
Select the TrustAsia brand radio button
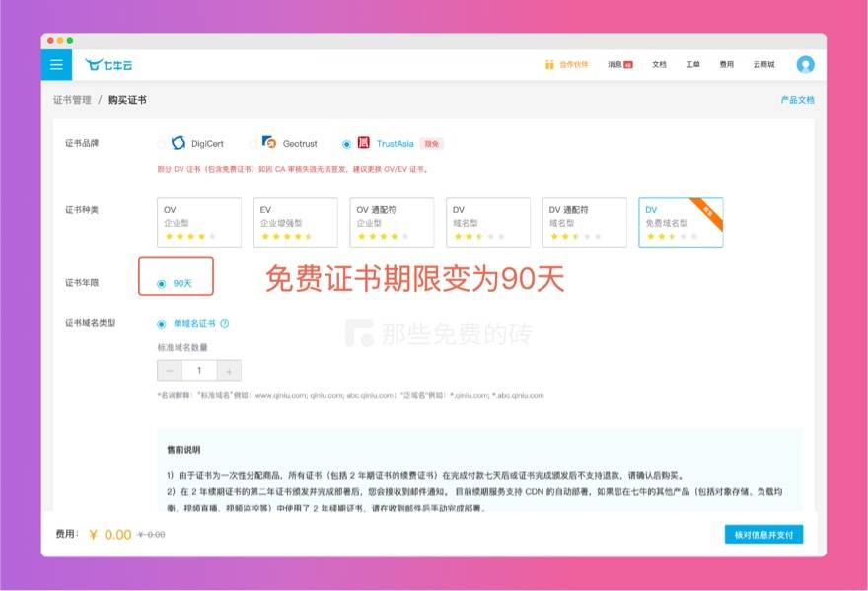346,144
